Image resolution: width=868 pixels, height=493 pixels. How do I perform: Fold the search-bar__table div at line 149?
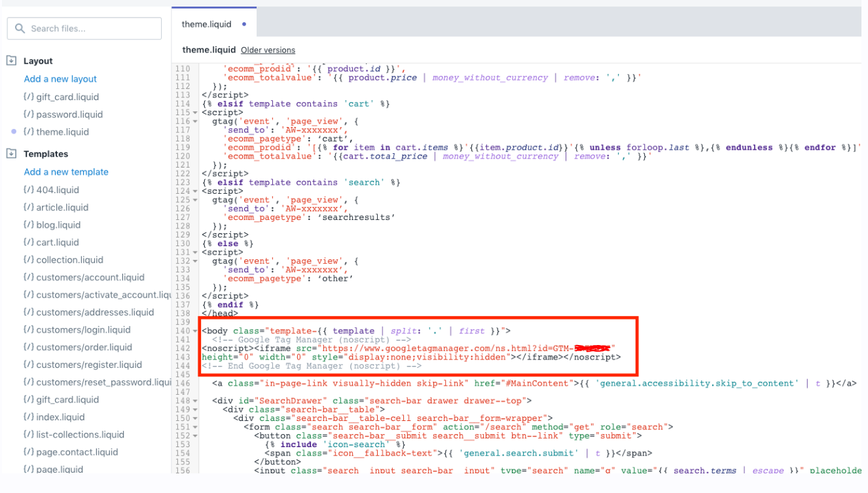pyautogui.click(x=196, y=409)
